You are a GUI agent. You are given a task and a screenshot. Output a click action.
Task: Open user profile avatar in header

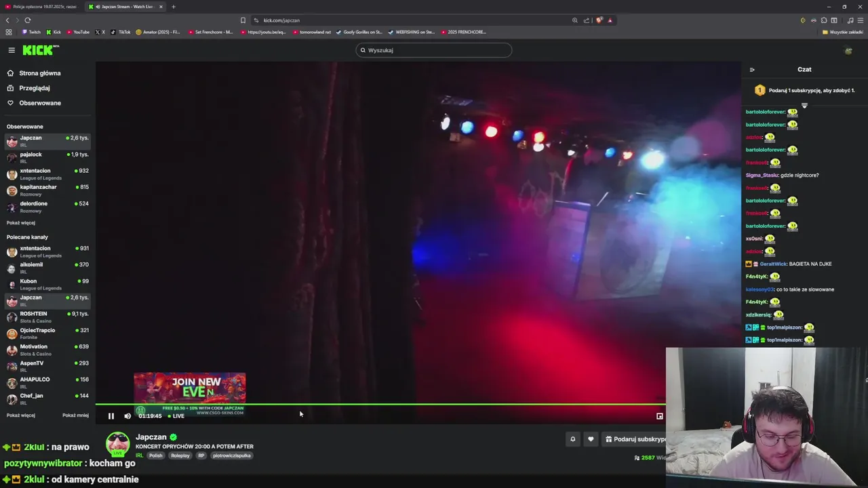(848, 50)
